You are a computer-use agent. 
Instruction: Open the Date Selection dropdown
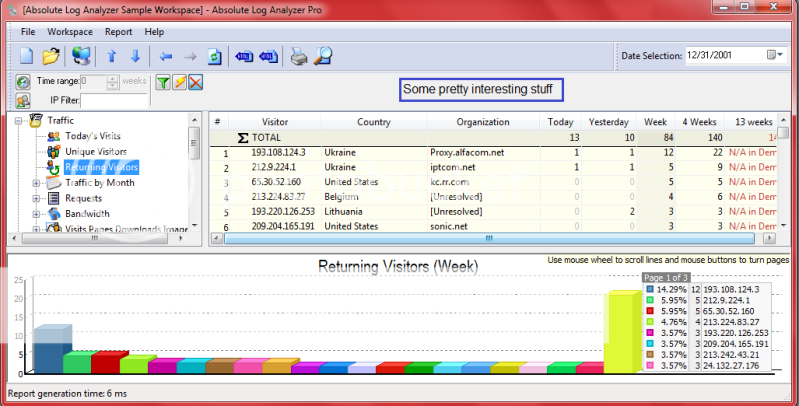pyautogui.click(x=775, y=54)
